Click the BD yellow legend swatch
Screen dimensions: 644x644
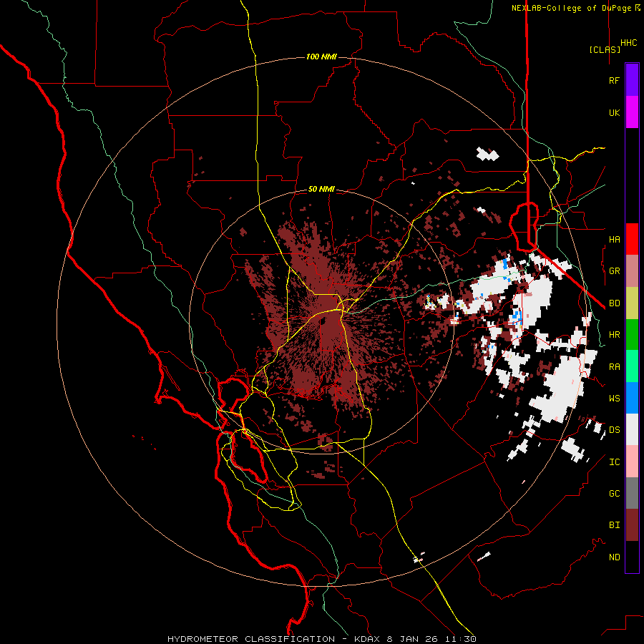coord(632,303)
